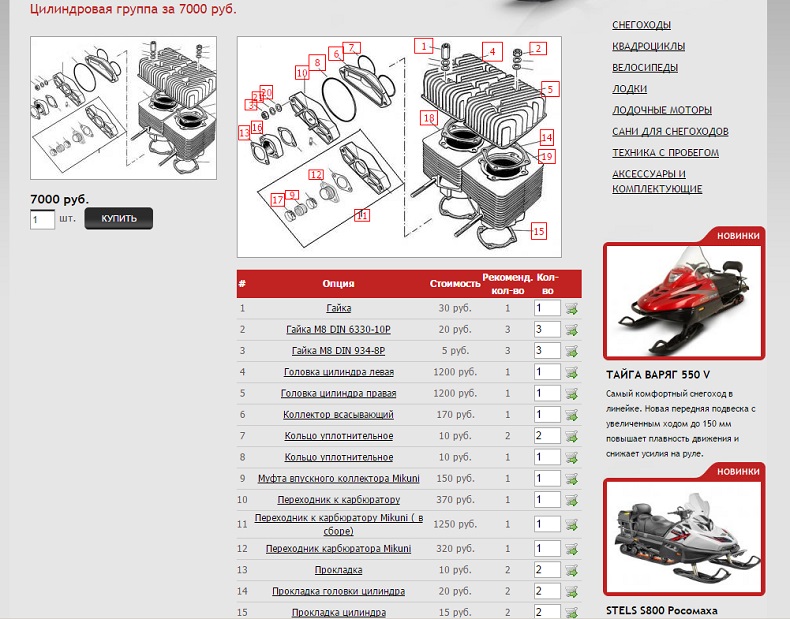Screen dimensions: 790x619
Task: Add Коллектор всасывающий to cart
Action: (x=571, y=415)
